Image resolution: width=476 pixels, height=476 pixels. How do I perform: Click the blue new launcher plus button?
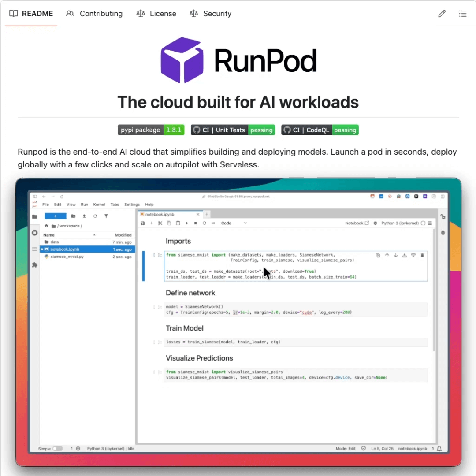[55, 216]
